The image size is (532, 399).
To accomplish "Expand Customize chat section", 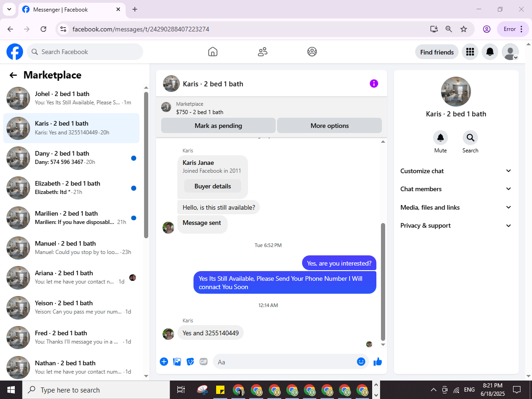I will click(x=456, y=171).
